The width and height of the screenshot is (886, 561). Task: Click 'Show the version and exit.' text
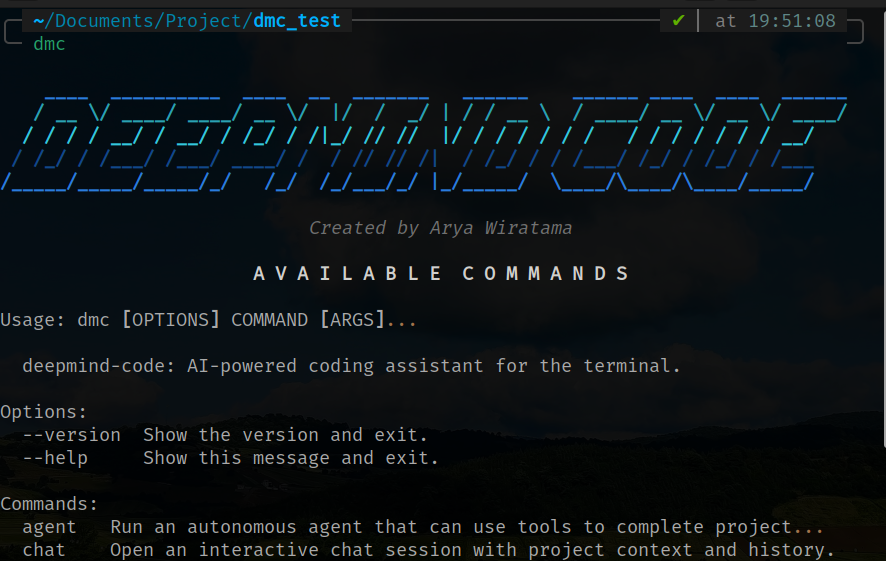pos(285,435)
